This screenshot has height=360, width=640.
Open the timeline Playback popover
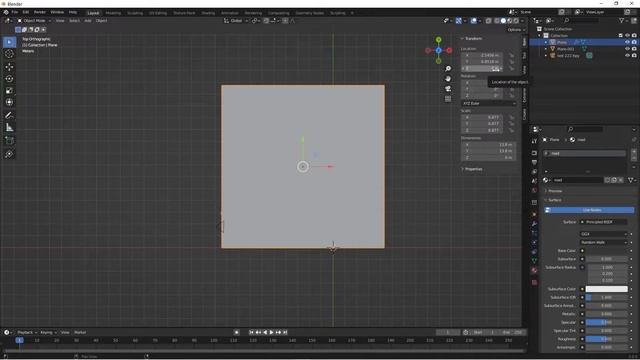(x=27, y=332)
